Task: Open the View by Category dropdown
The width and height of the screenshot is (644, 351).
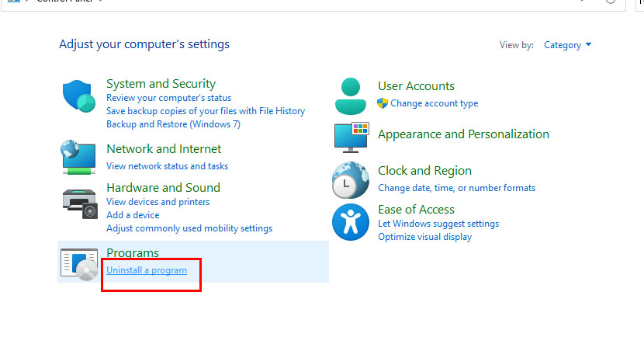Action: click(568, 45)
